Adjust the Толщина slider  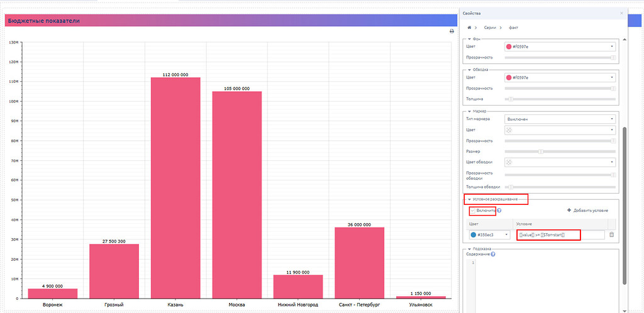pos(560,99)
